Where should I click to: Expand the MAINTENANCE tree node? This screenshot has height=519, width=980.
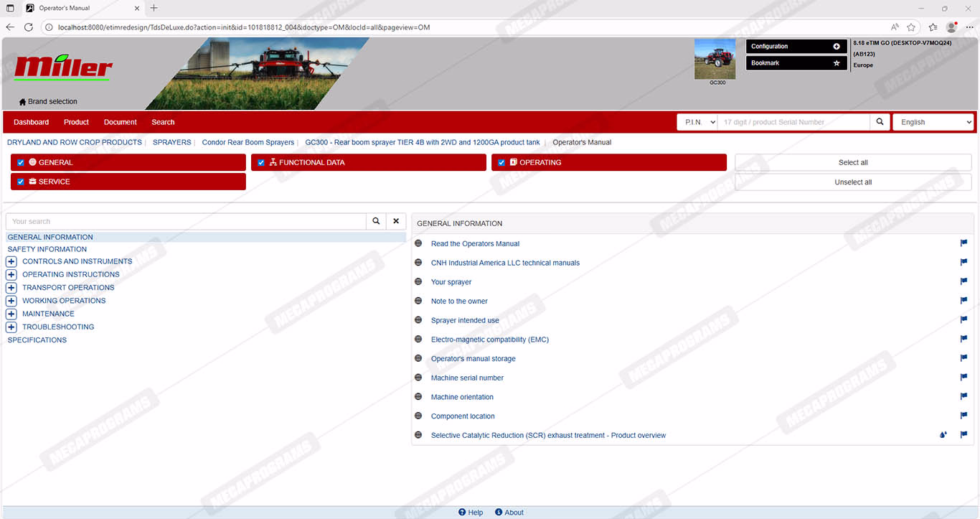[x=11, y=314]
